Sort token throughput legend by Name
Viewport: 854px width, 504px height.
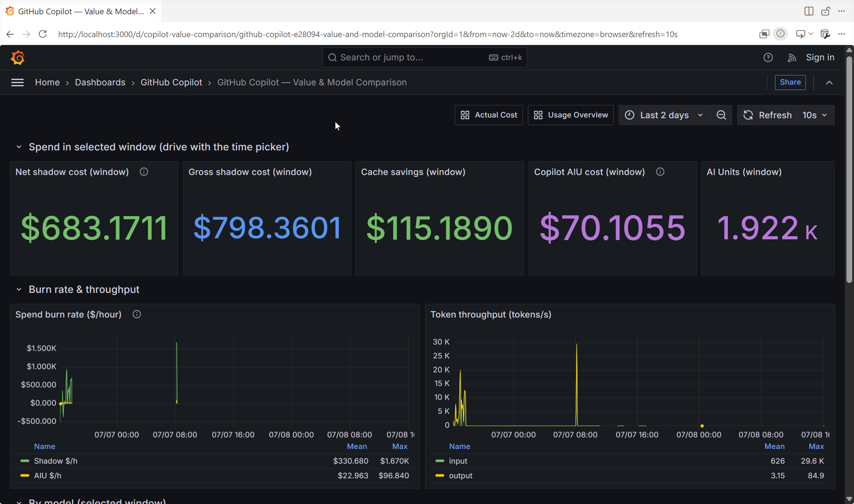[460, 446]
